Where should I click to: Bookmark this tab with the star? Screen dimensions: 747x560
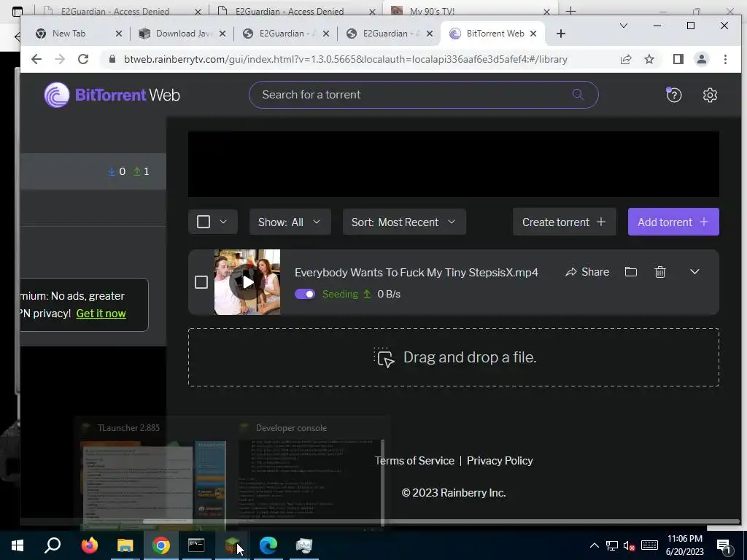click(649, 59)
